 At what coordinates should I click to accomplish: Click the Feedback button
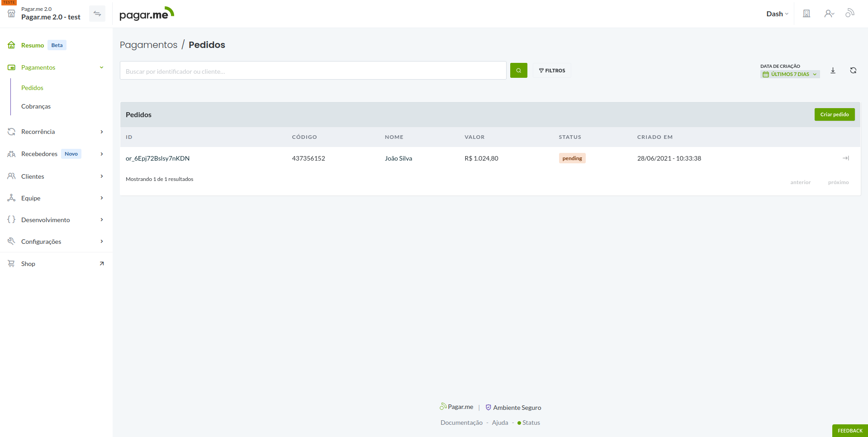pyautogui.click(x=850, y=431)
